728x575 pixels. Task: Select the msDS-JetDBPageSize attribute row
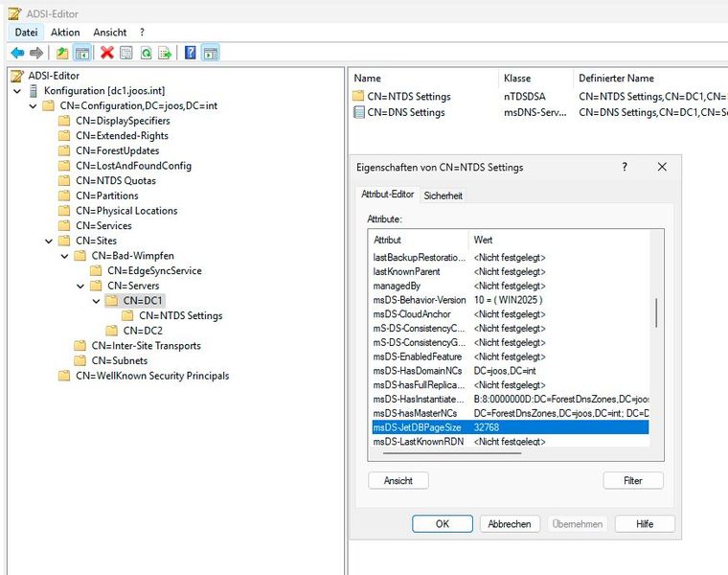click(511, 427)
